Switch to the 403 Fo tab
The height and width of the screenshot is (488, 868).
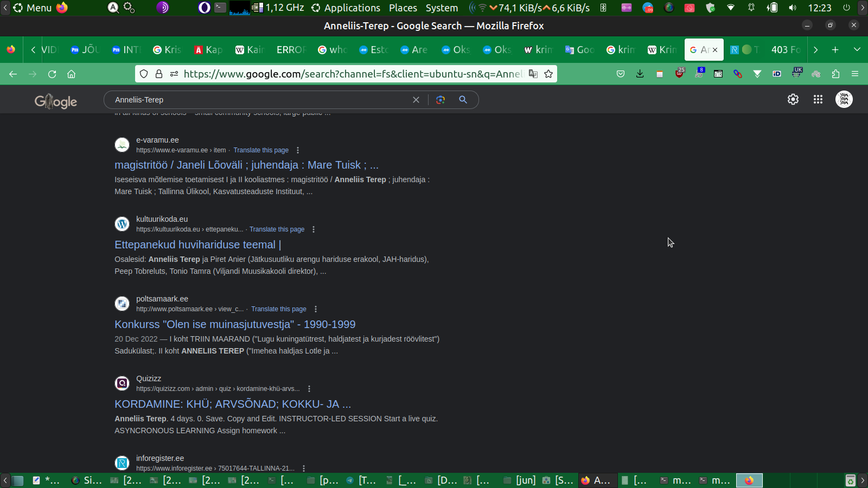click(x=786, y=49)
